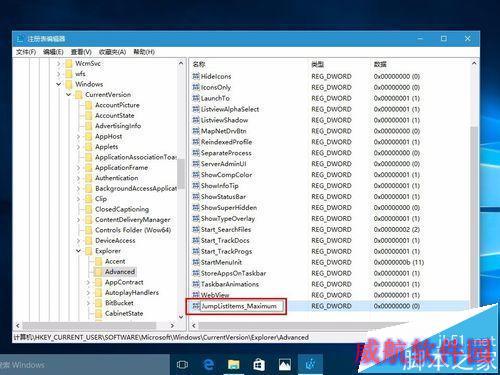The image size is (500, 375).
Task: Launch Microsoft Edge from the taskbar
Action: pyautogui.click(x=209, y=364)
